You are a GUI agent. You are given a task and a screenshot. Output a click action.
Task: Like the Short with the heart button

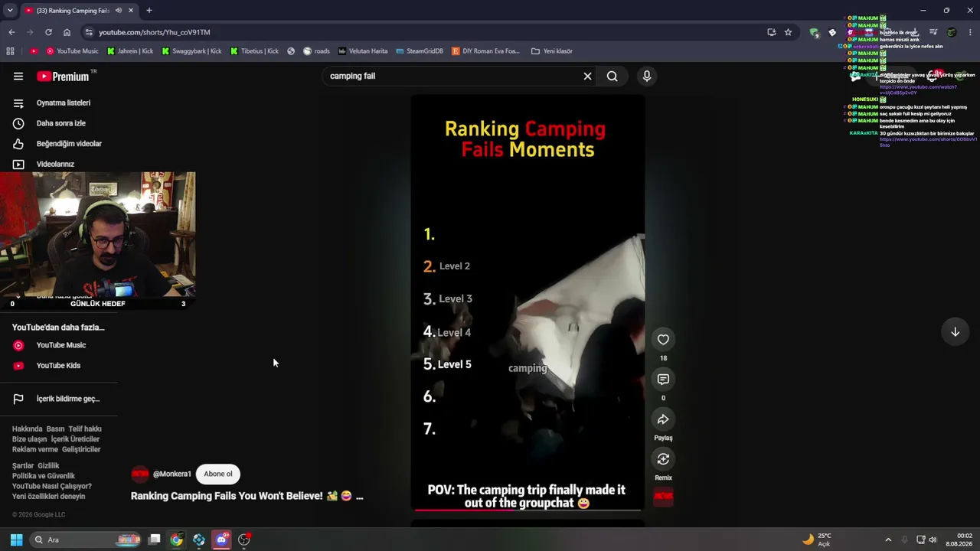coord(663,340)
